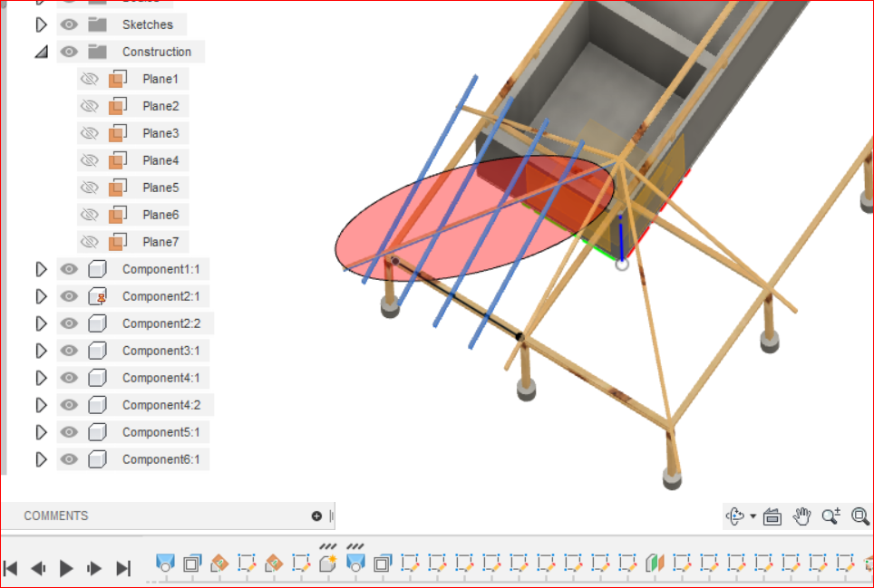Screen dimensions: 874x588
Task: Hide Component2:2 via eye icon
Action: pyautogui.click(x=69, y=323)
